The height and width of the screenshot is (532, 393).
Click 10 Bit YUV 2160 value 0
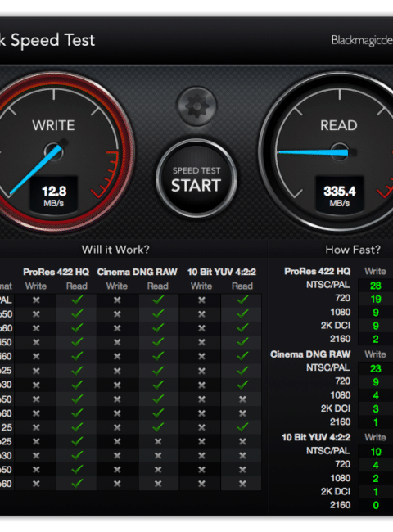click(x=376, y=505)
